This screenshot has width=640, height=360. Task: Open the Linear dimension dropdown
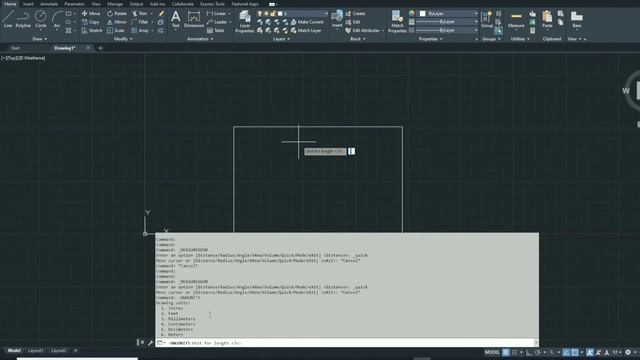tap(229, 13)
